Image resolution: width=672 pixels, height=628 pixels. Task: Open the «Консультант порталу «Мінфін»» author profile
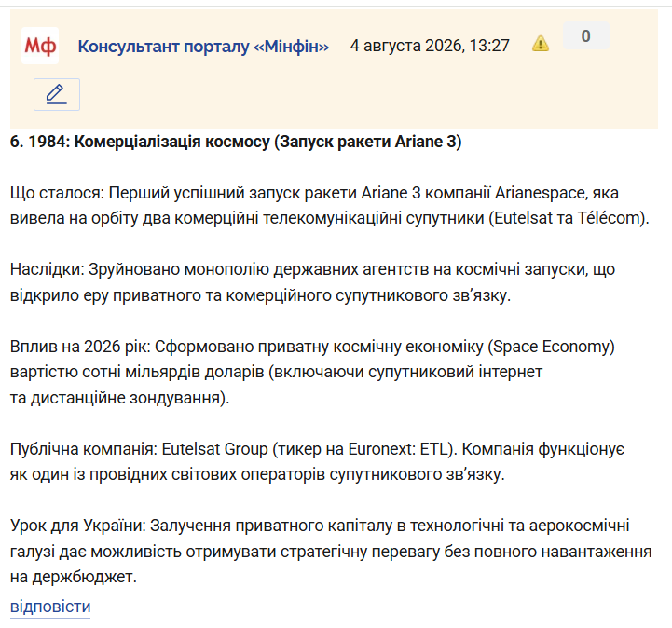click(203, 46)
